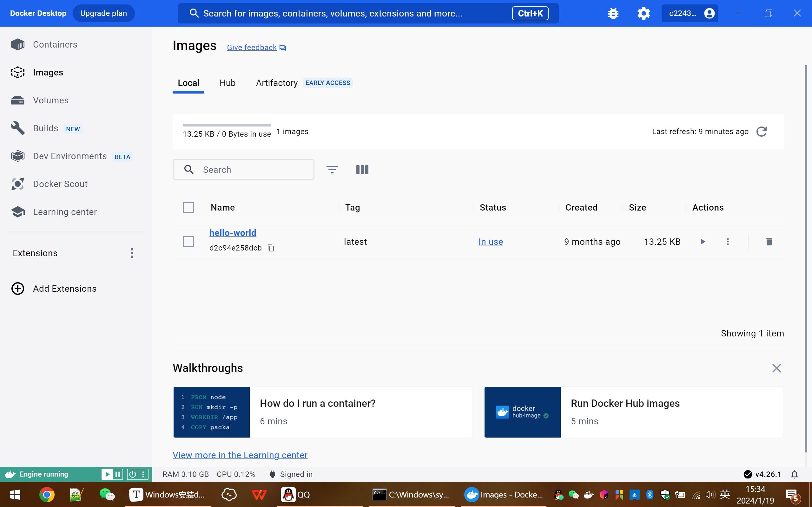Open engine more options menu

pos(143,474)
